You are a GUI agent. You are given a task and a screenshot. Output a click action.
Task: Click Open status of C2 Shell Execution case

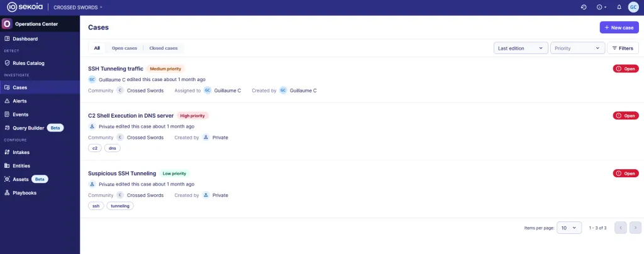tap(626, 116)
